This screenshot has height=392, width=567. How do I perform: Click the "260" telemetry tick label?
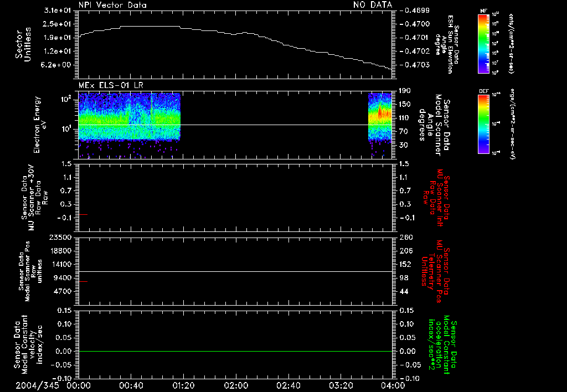pyautogui.click(x=406, y=237)
